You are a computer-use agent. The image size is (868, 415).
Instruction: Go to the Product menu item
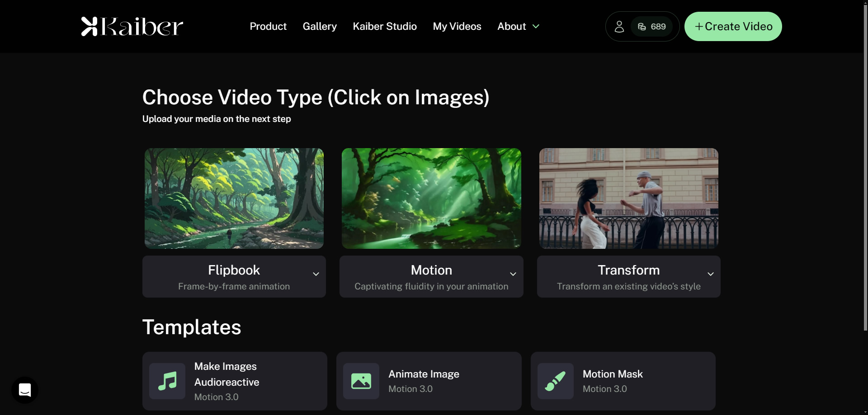268,27
